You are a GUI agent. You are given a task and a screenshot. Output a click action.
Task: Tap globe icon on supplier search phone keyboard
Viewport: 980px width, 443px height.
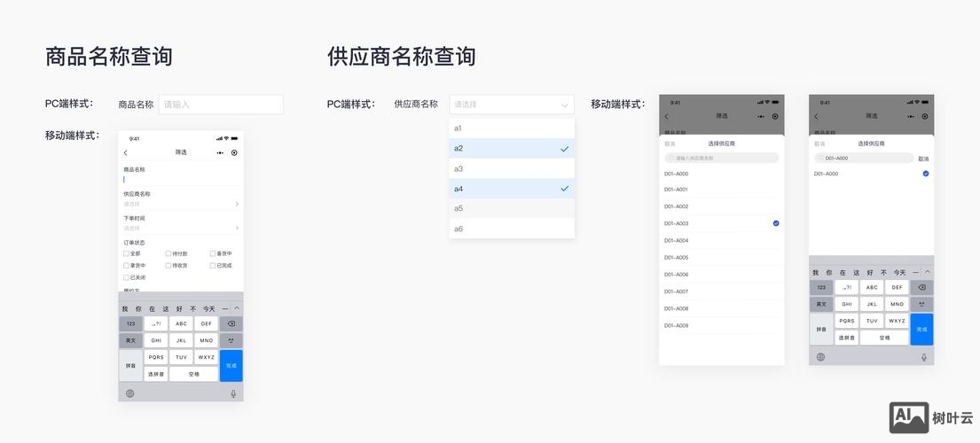click(820, 357)
